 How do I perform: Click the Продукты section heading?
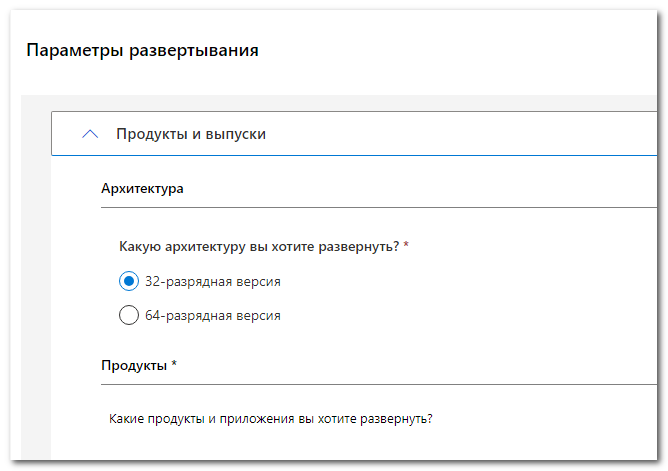tap(134, 365)
